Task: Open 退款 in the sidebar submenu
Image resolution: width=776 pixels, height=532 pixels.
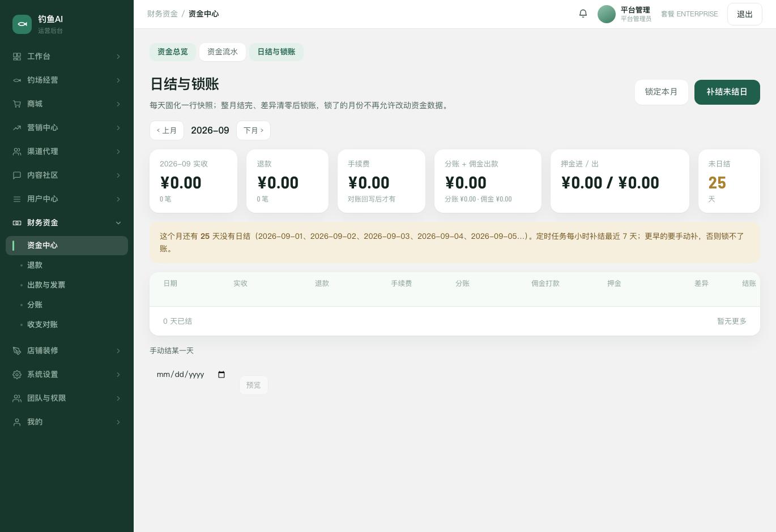Action: (x=67, y=265)
